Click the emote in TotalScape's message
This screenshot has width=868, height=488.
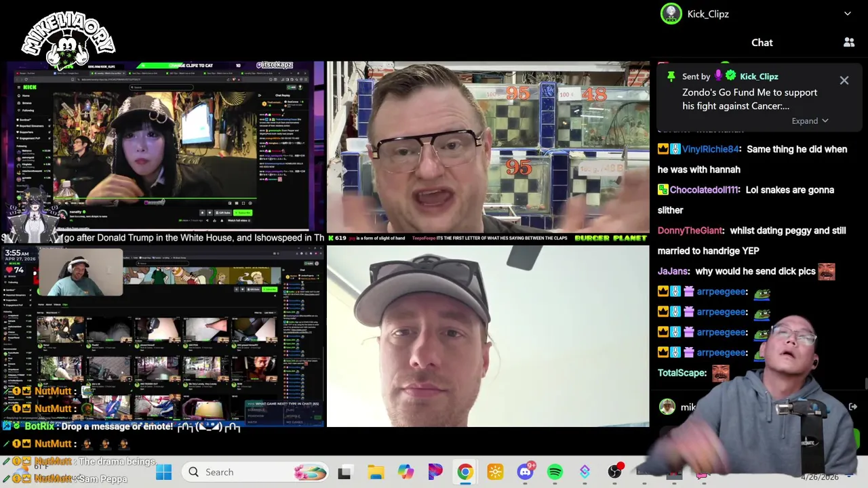point(720,373)
